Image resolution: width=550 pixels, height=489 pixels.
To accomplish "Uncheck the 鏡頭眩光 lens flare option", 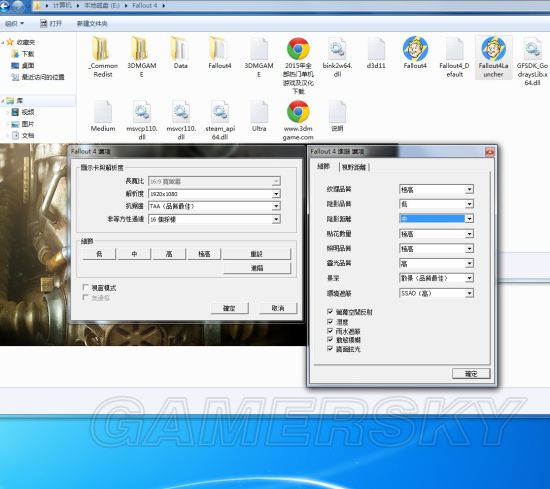I will point(330,349).
